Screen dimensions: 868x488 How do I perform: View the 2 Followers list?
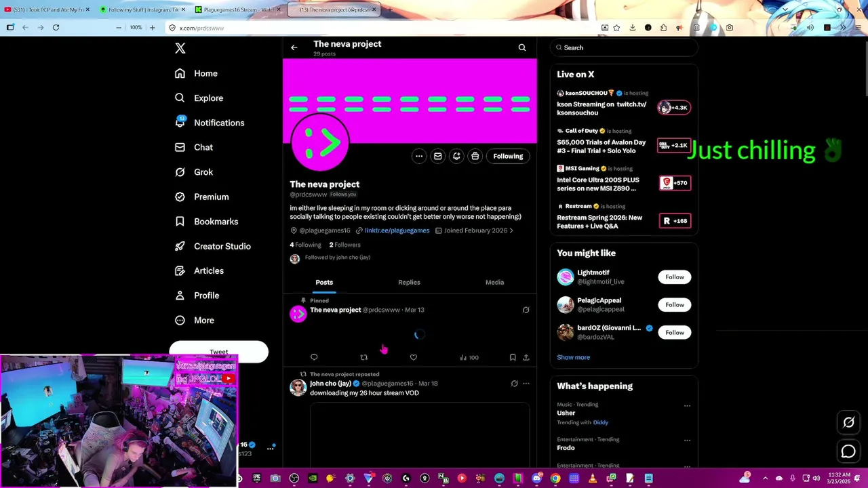344,245
